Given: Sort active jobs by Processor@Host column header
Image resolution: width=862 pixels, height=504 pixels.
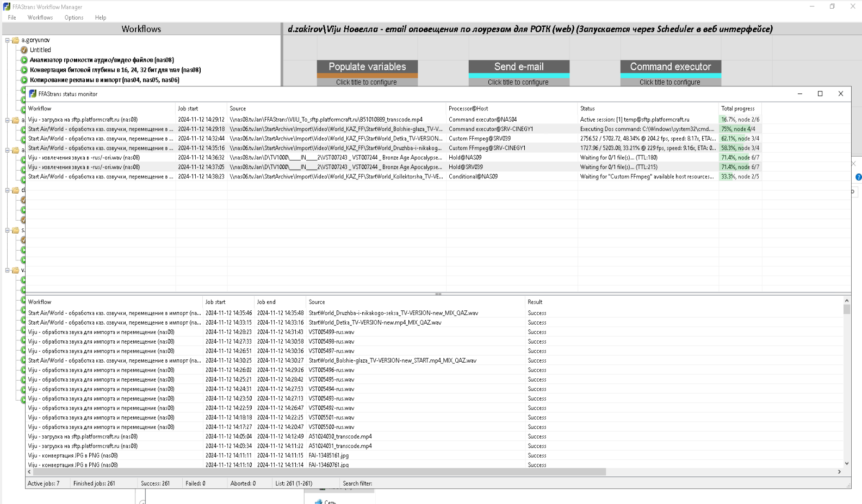Looking at the screenshot, I should click(512, 109).
